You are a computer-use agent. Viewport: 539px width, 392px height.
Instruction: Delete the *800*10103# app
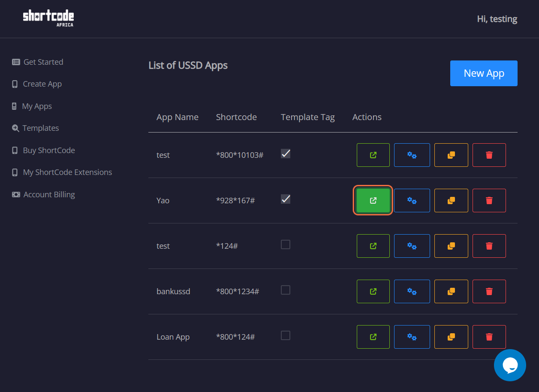tap(489, 155)
